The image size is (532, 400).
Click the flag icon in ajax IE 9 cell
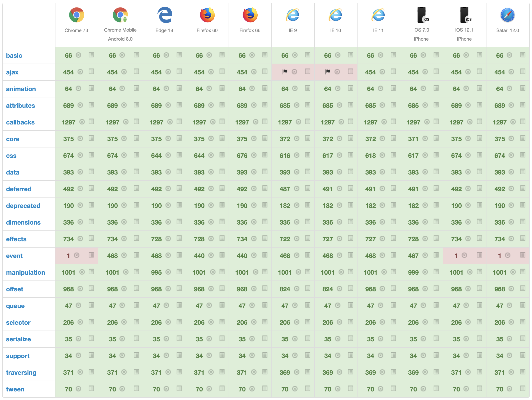284,72
